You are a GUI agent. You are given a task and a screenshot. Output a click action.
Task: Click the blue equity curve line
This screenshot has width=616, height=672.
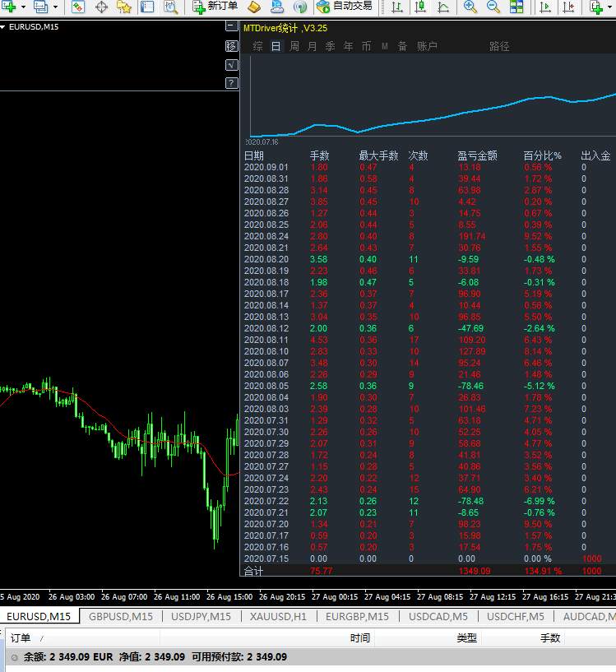pos(433,116)
